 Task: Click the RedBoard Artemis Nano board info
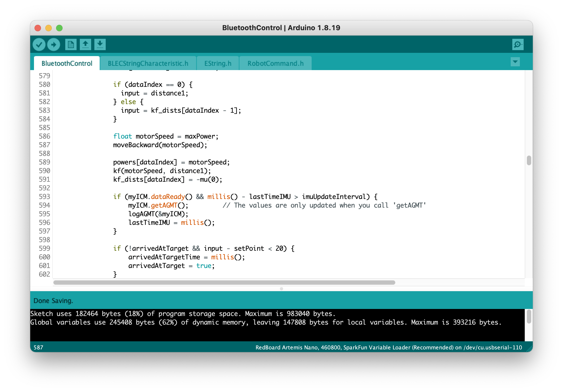[389, 348]
